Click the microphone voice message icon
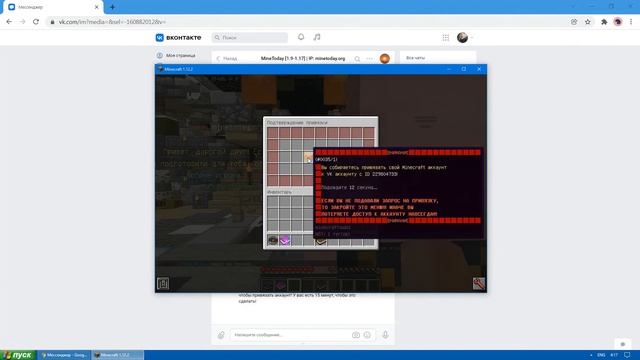This screenshot has width=640, height=360. click(x=385, y=335)
